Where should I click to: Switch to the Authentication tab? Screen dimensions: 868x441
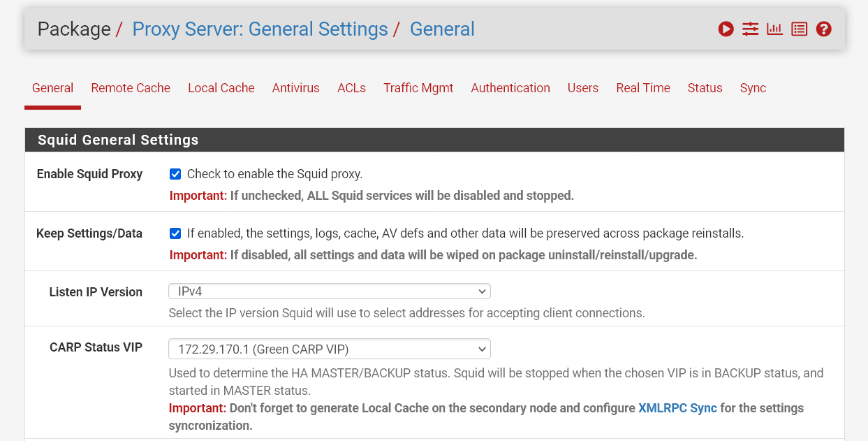[x=510, y=88]
